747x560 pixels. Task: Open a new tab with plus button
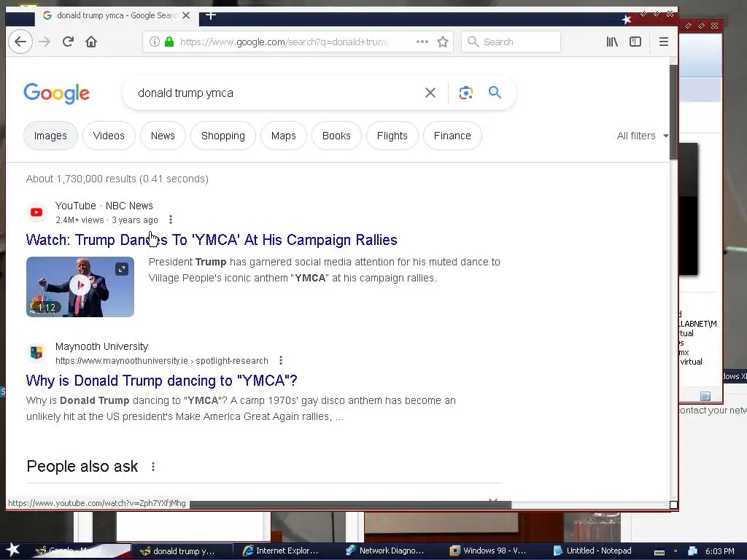point(211,16)
